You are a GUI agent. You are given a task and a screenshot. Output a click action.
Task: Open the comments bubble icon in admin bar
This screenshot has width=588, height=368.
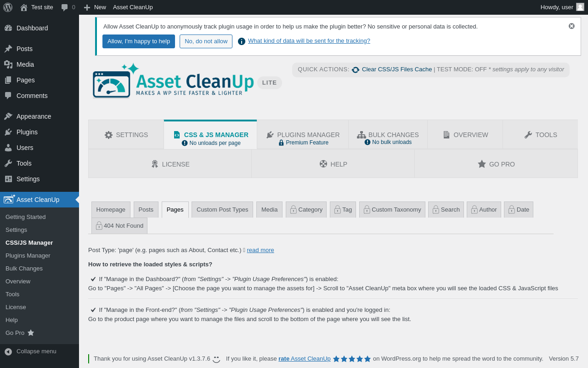click(65, 7)
